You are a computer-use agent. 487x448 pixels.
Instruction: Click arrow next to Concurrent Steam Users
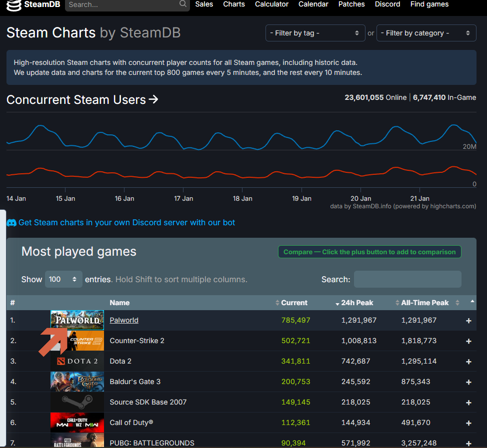pyautogui.click(x=153, y=99)
